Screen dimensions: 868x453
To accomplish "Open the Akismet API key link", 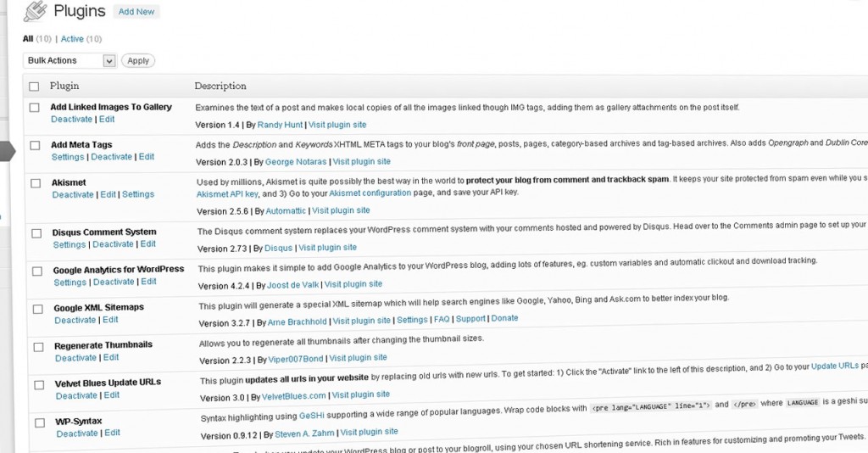I will pos(227,193).
